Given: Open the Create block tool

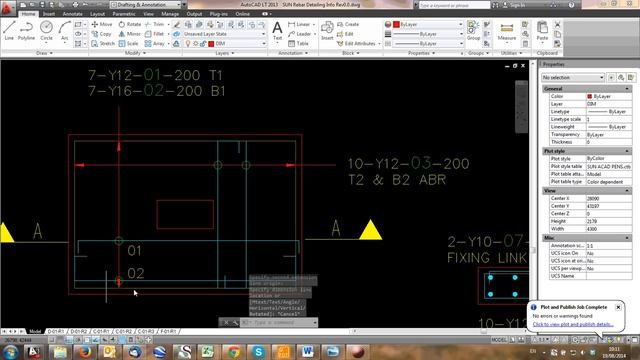Looking at the screenshot, I should click(x=348, y=24).
